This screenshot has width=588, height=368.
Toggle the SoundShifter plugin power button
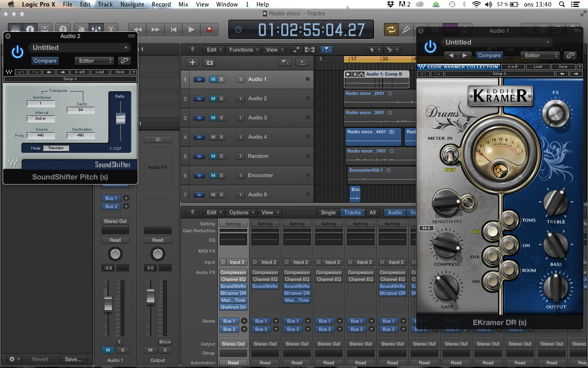(x=18, y=52)
